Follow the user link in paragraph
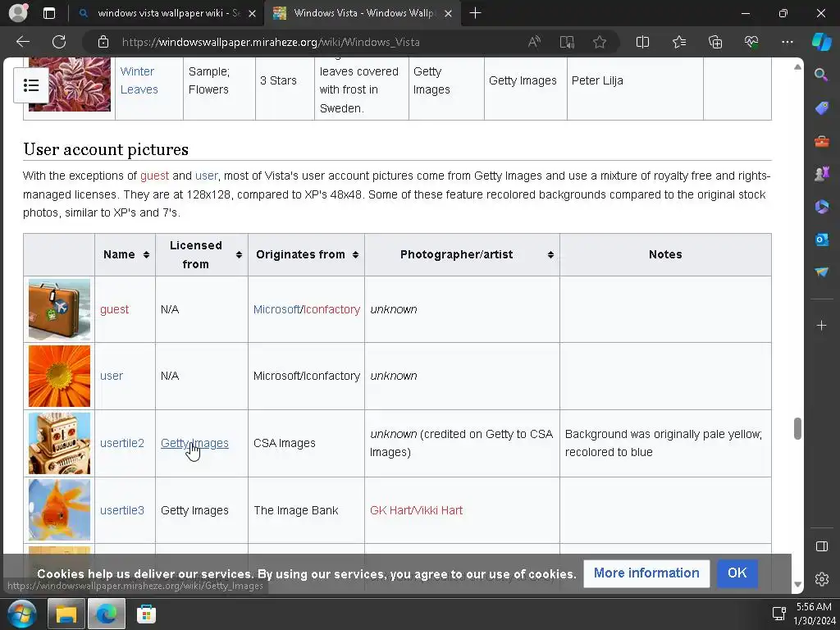Image resolution: width=840 pixels, height=630 pixels. tap(206, 176)
